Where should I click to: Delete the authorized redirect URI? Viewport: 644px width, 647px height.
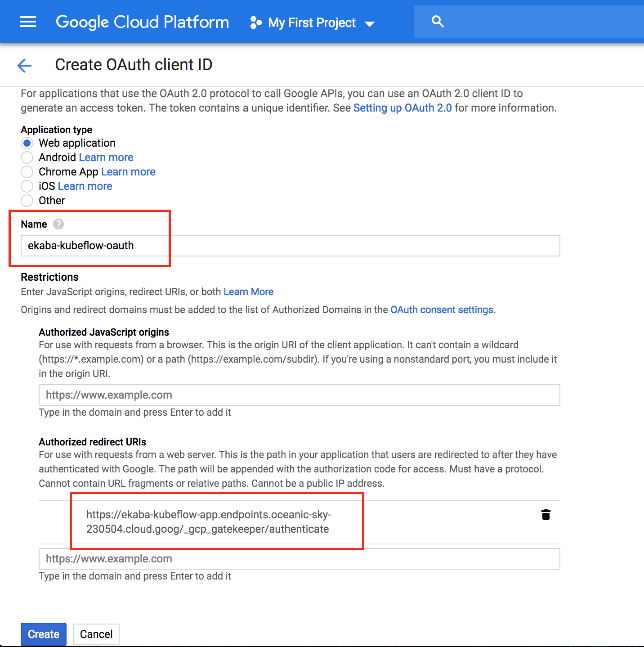546,515
